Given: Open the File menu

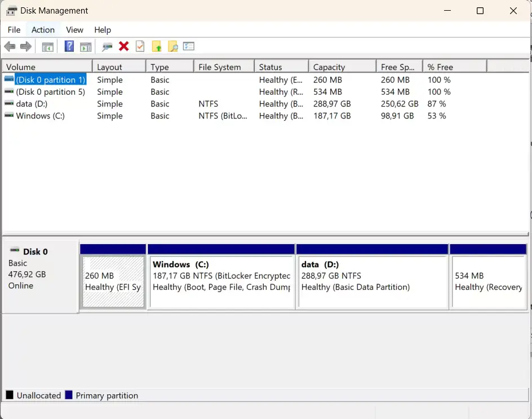Looking at the screenshot, I should pyautogui.click(x=14, y=29).
